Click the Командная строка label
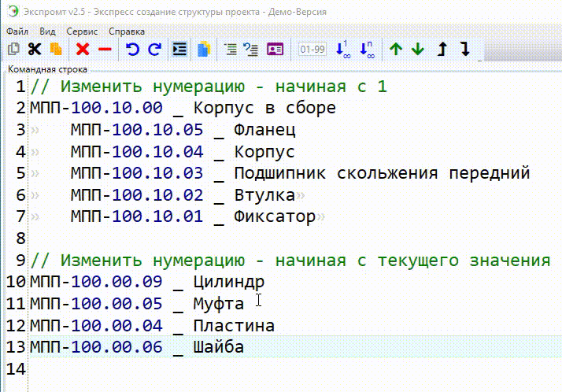562x392 pixels. (x=47, y=69)
